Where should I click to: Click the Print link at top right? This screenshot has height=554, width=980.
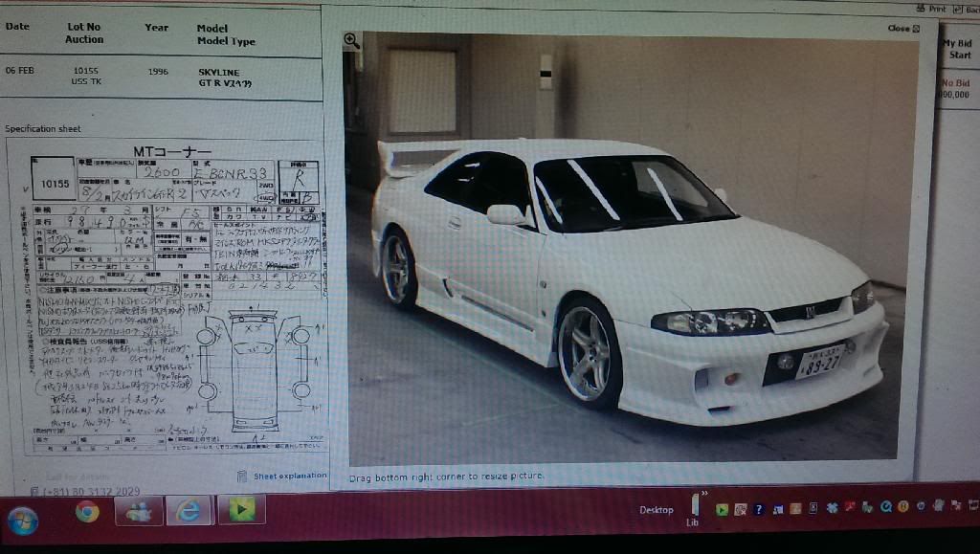[937, 9]
